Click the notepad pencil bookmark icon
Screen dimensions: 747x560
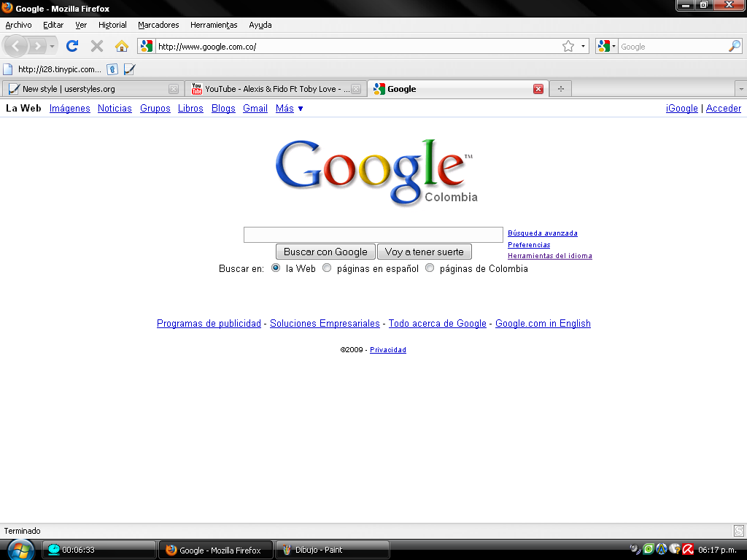[129, 69]
